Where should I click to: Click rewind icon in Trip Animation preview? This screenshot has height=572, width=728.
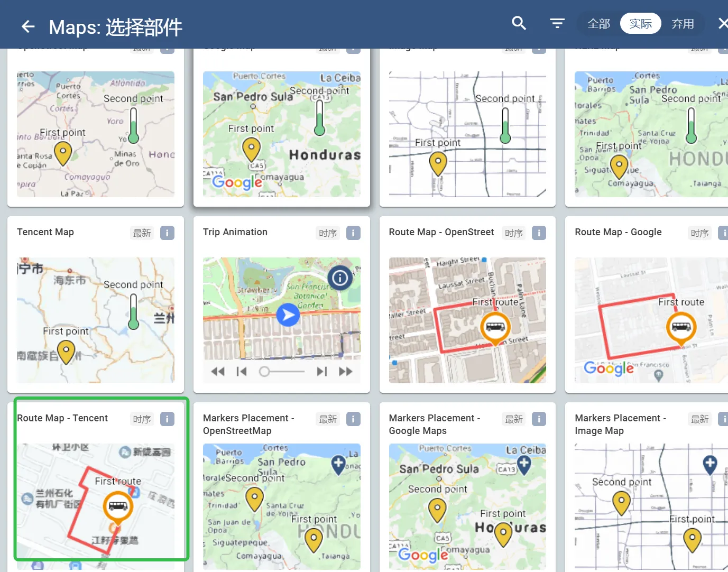point(218,372)
